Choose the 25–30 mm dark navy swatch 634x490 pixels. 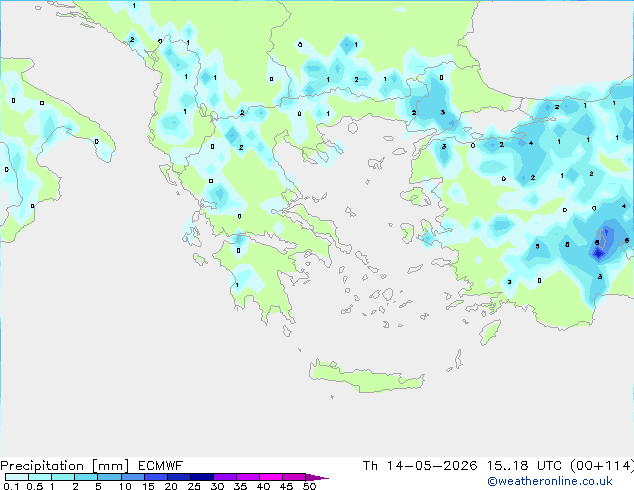click(202, 477)
